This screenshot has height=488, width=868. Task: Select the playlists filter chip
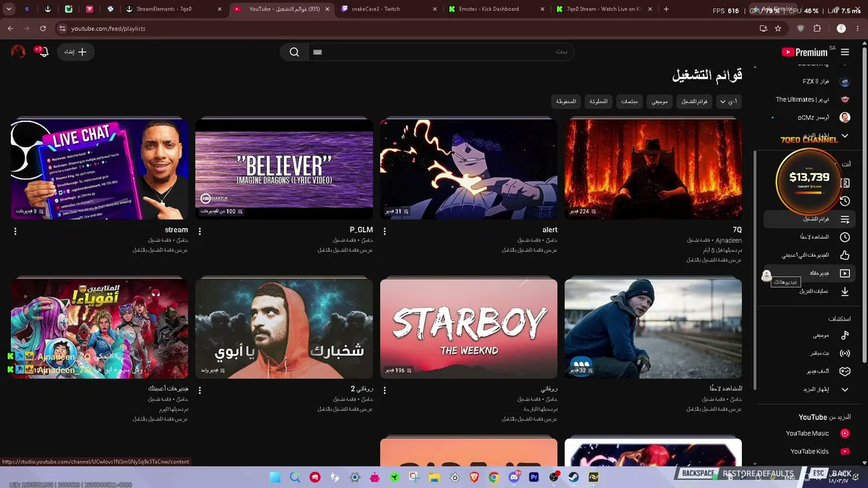pos(694,102)
